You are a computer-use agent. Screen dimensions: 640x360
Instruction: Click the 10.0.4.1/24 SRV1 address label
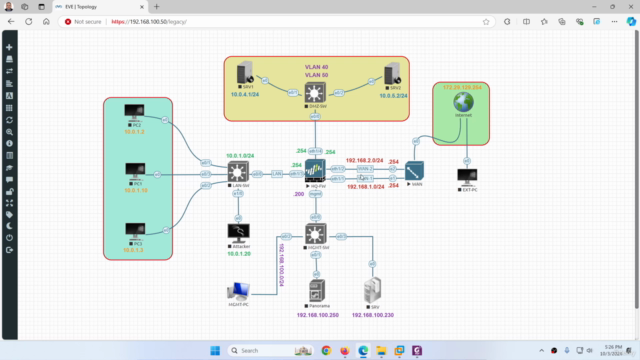tap(245, 94)
